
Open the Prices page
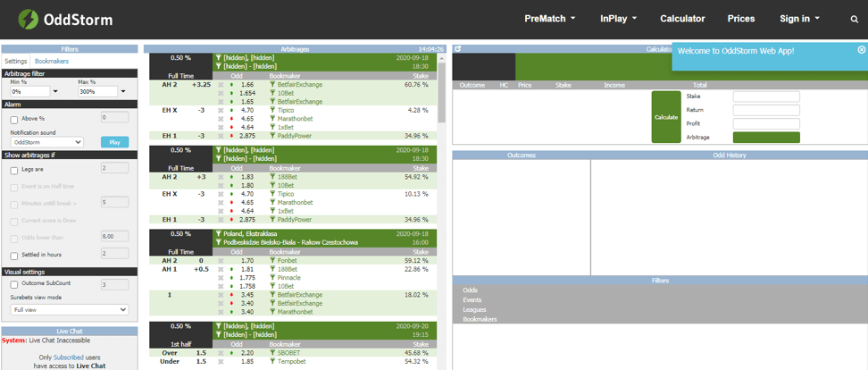click(741, 19)
